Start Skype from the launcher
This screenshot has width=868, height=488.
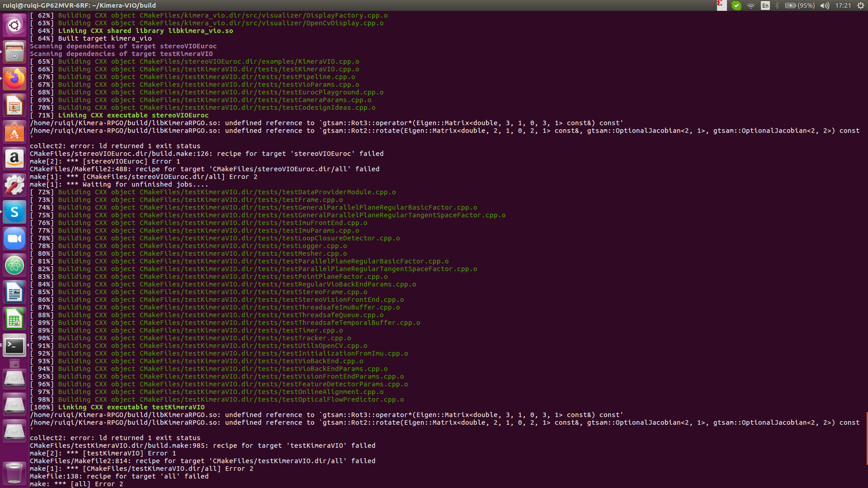[14, 212]
